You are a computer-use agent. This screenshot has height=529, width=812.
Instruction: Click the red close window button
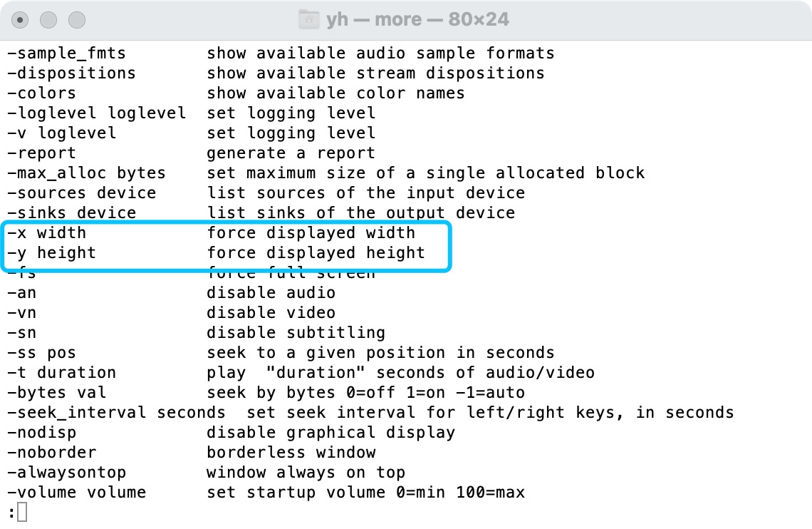21,20
